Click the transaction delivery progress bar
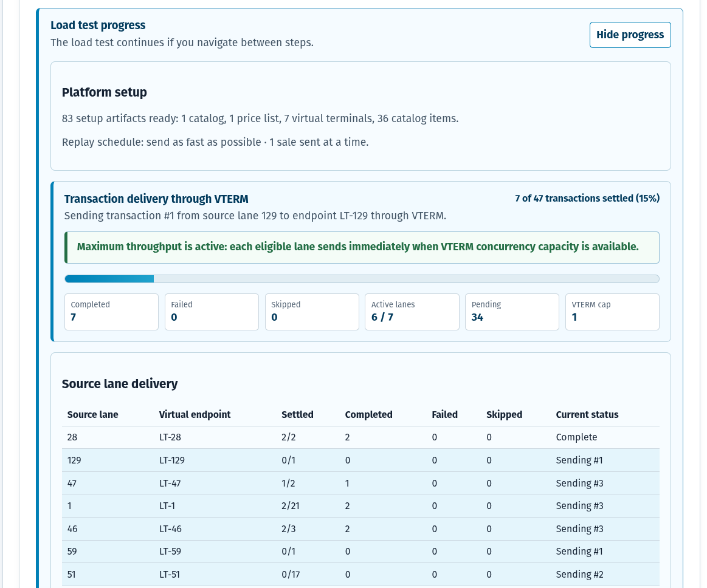This screenshot has height=588, width=707. [x=362, y=279]
